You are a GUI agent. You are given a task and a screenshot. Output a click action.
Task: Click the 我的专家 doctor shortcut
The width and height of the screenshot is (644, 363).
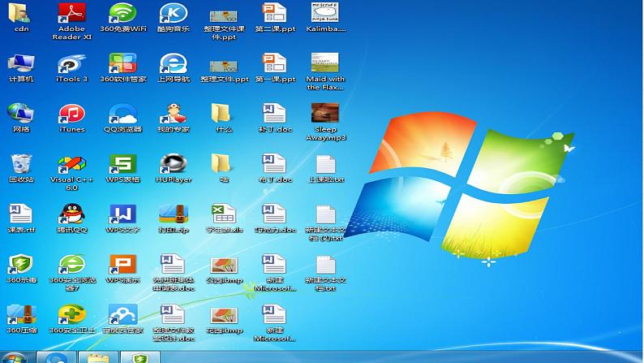click(174, 118)
